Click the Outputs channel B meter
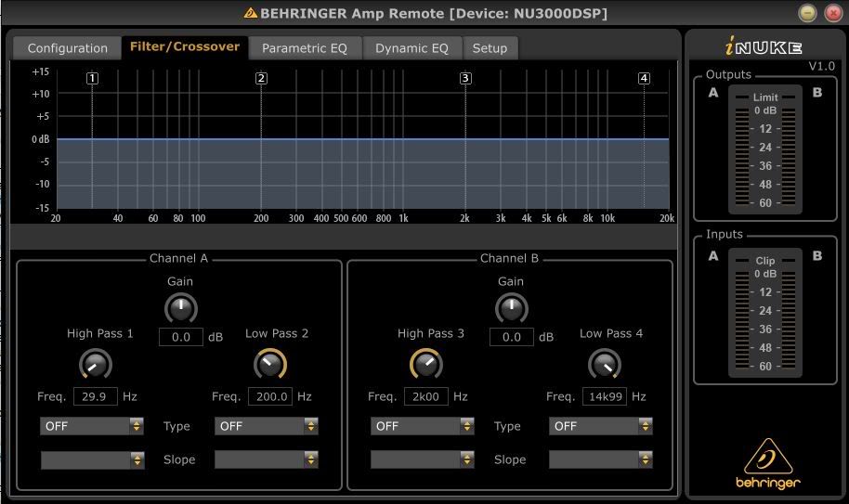The height and width of the screenshot is (504, 849). (789, 156)
